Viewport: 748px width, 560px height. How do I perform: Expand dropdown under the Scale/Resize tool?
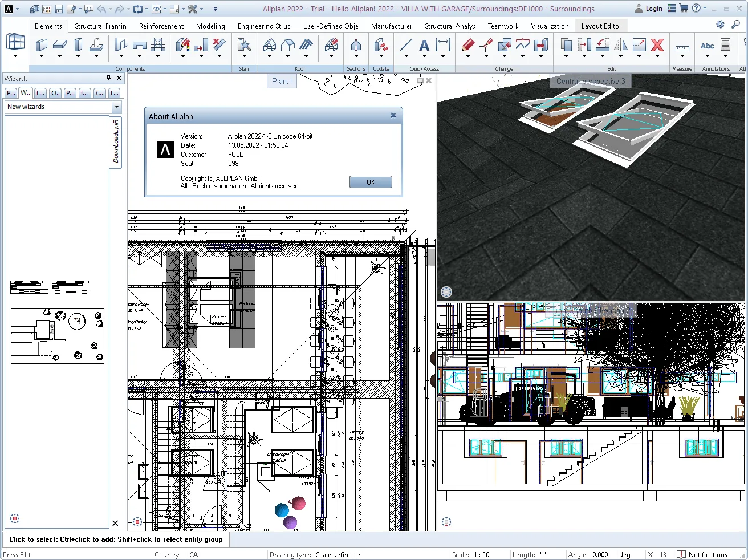tap(639, 56)
